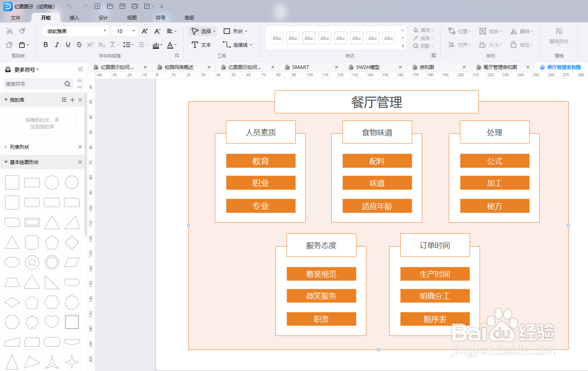
Task: Expand the 列表形状 section
Action: click(x=6, y=147)
